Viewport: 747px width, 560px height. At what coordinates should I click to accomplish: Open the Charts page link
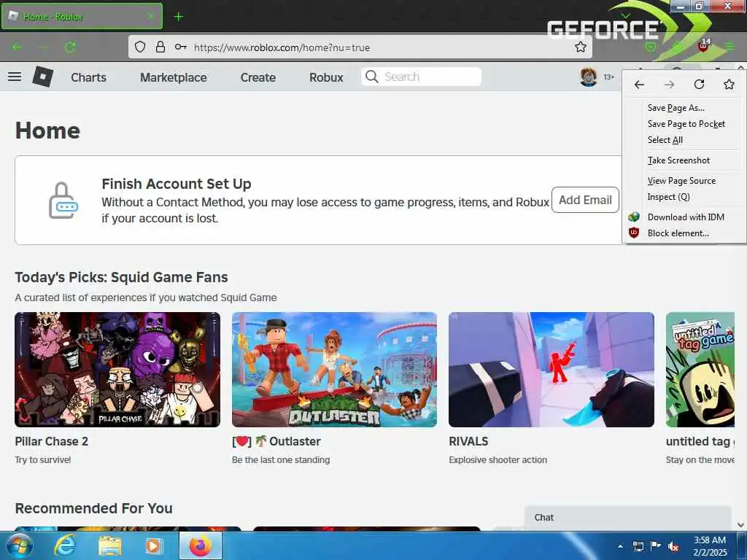pyautogui.click(x=88, y=77)
